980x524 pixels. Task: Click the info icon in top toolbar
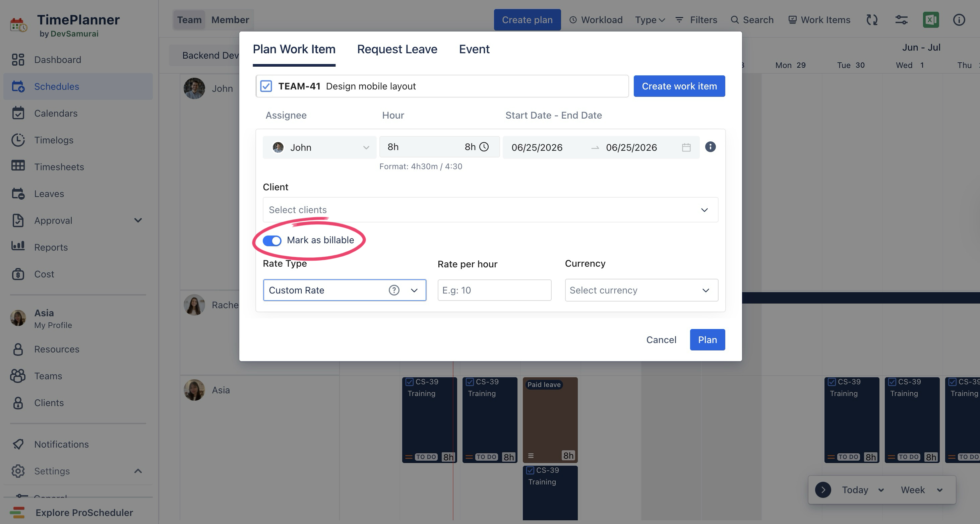(x=959, y=20)
